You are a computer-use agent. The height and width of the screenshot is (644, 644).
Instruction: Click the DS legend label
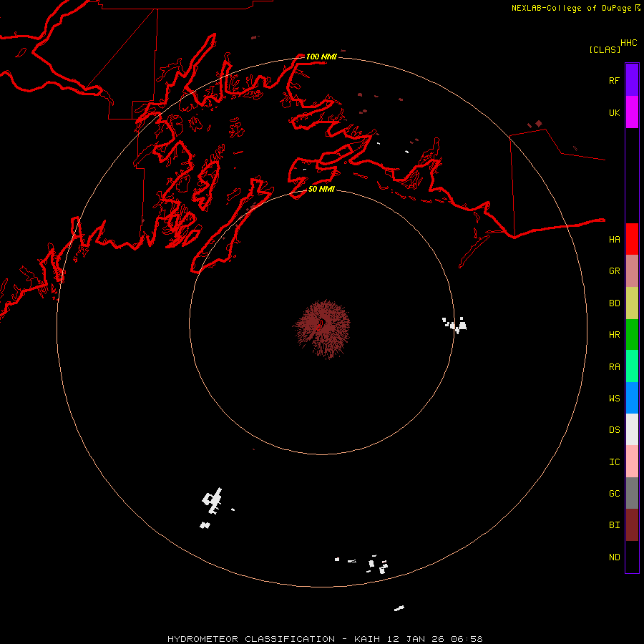[614, 429]
